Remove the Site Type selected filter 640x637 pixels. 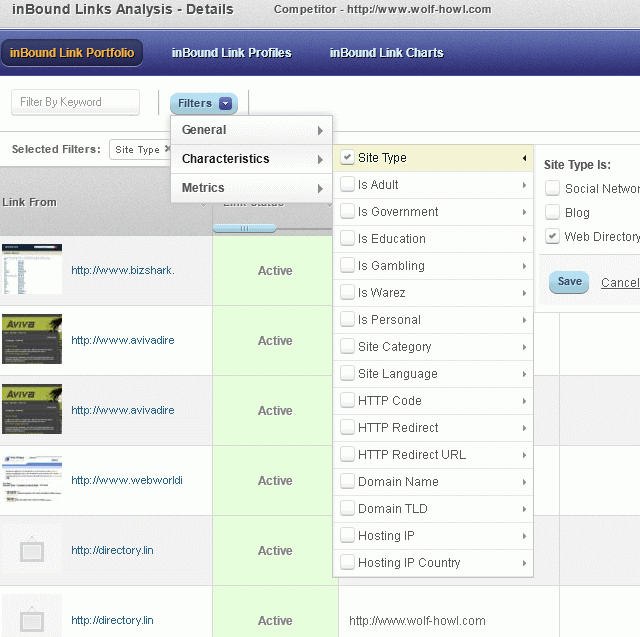[167, 150]
